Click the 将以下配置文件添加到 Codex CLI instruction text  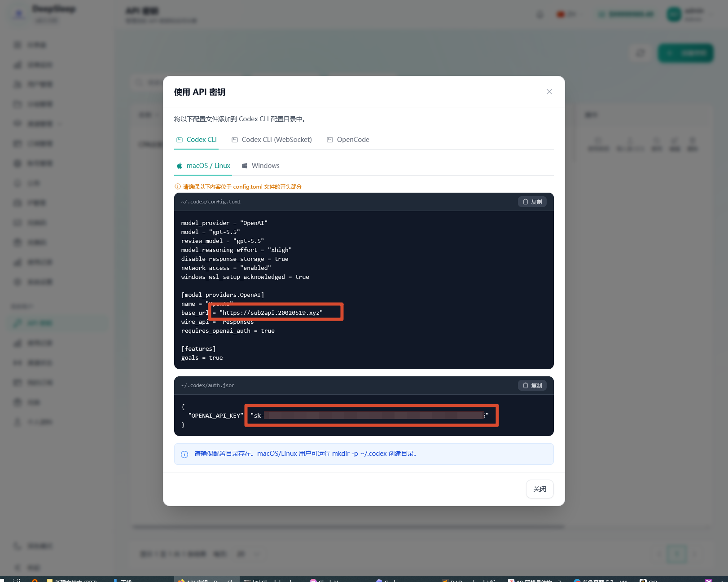[x=240, y=119]
